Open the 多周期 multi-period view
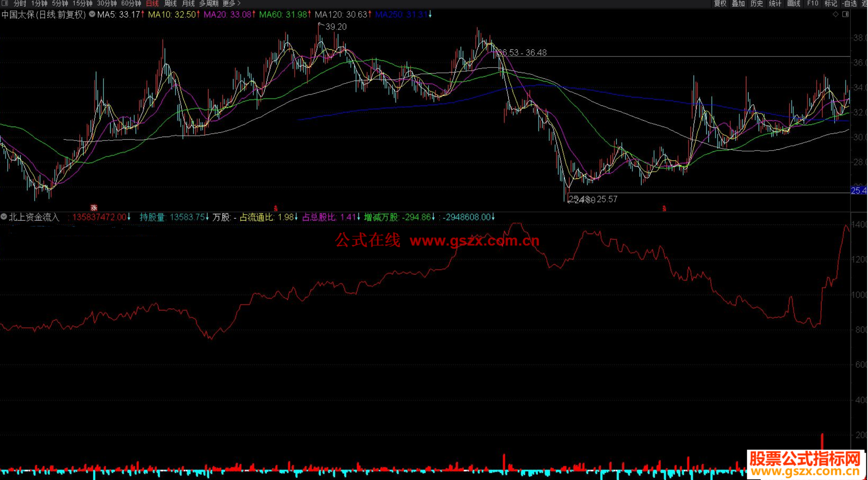 click(x=209, y=3)
